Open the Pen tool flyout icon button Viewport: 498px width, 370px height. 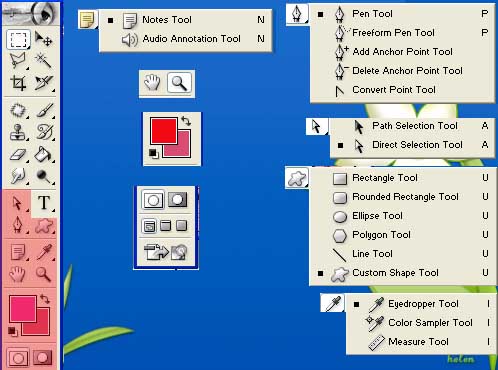point(297,14)
